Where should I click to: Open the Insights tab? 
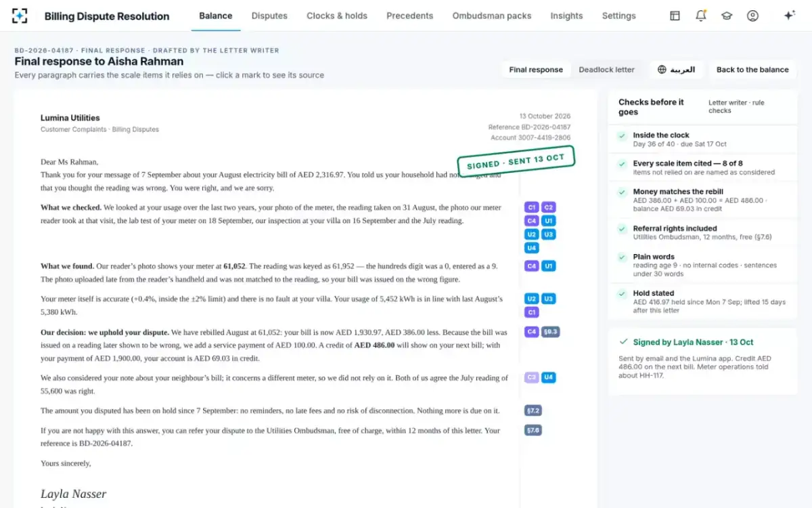566,16
